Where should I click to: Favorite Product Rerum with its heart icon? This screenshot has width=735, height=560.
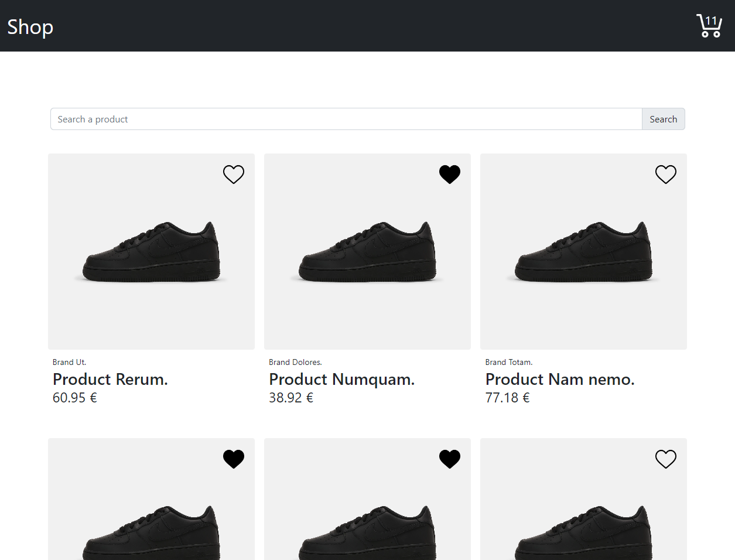(x=234, y=174)
